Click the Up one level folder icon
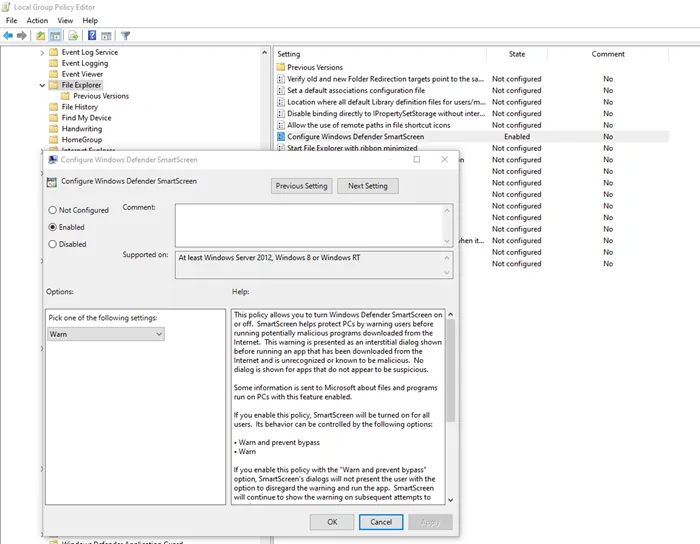700x544 pixels. point(41,36)
